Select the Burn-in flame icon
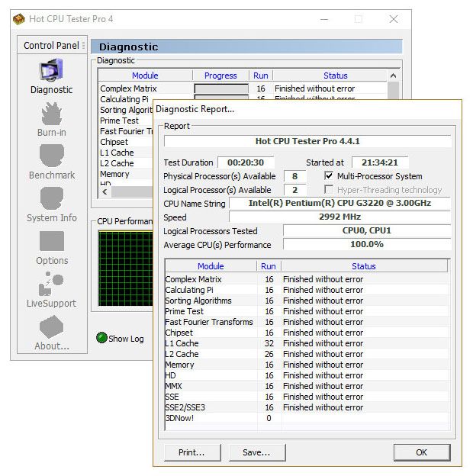The image size is (473, 476). (52, 114)
